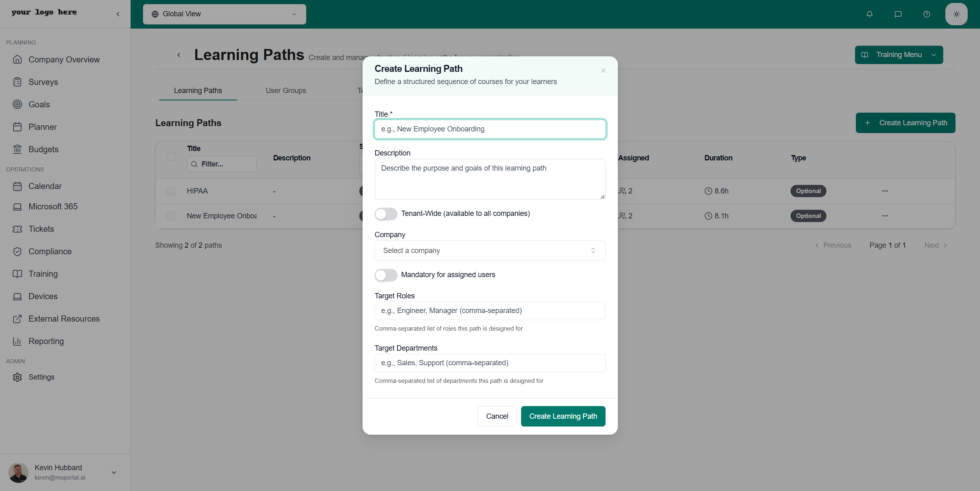
Task: Click Cancel in the dialog
Action: 497,416
